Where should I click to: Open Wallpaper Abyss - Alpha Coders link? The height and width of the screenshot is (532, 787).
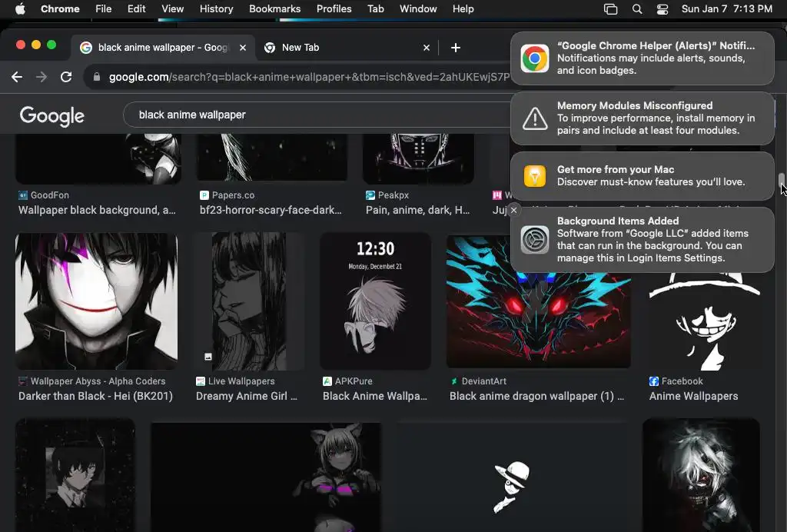click(92, 381)
